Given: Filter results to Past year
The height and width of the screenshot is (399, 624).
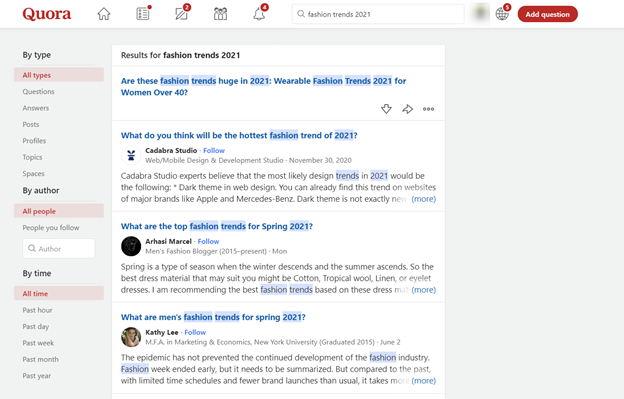Looking at the screenshot, I should (37, 376).
